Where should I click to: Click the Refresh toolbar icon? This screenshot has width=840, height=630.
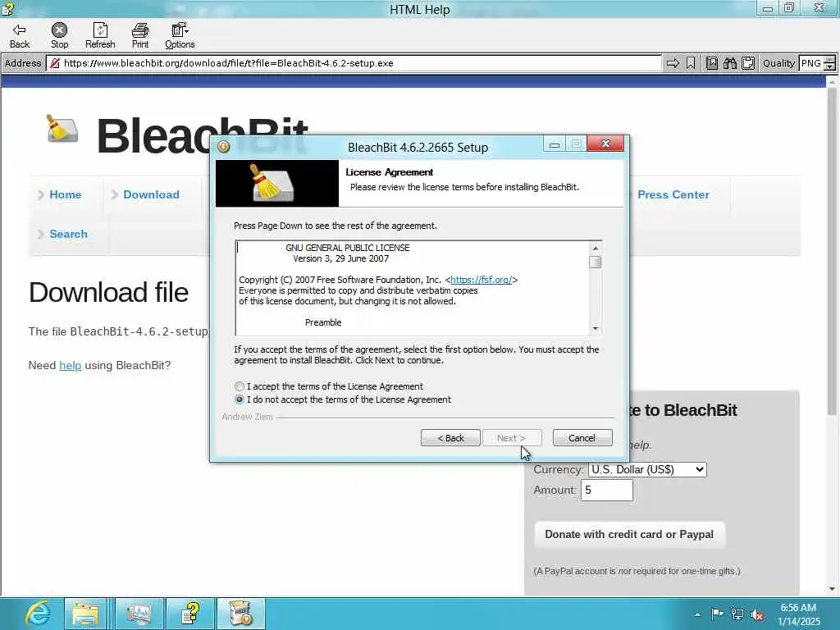point(100,30)
